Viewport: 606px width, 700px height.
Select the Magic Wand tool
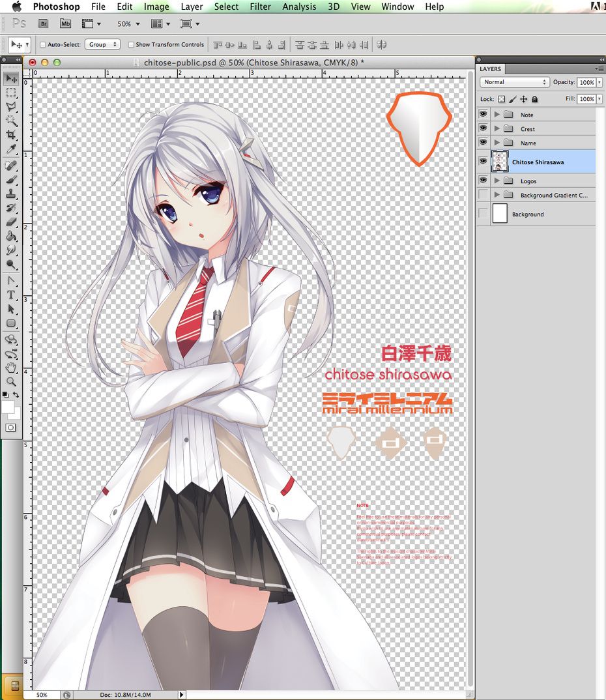click(11, 121)
